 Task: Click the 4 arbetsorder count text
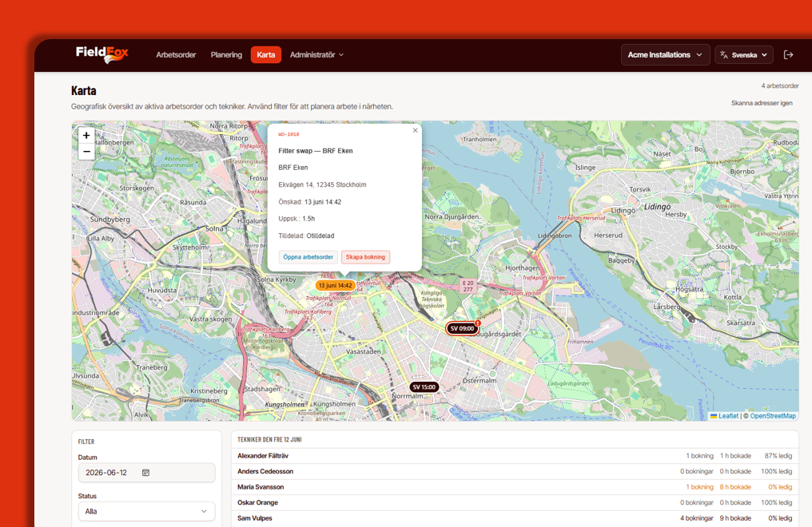[x=780, y=86]
